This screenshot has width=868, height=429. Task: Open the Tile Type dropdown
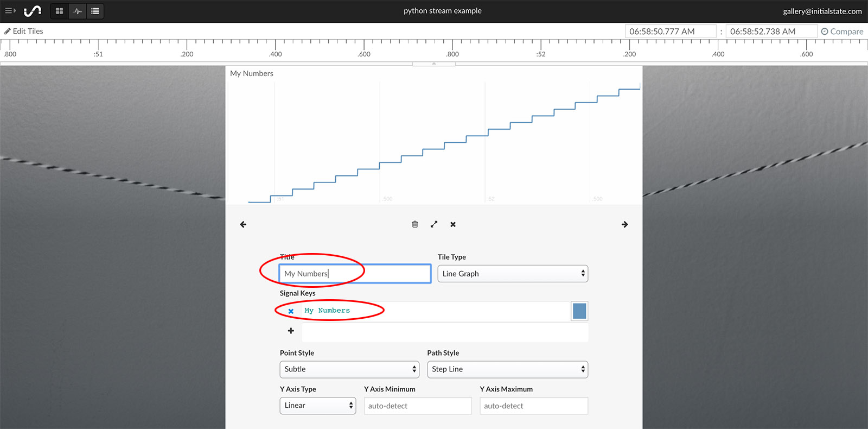click(x=513, y=274)
